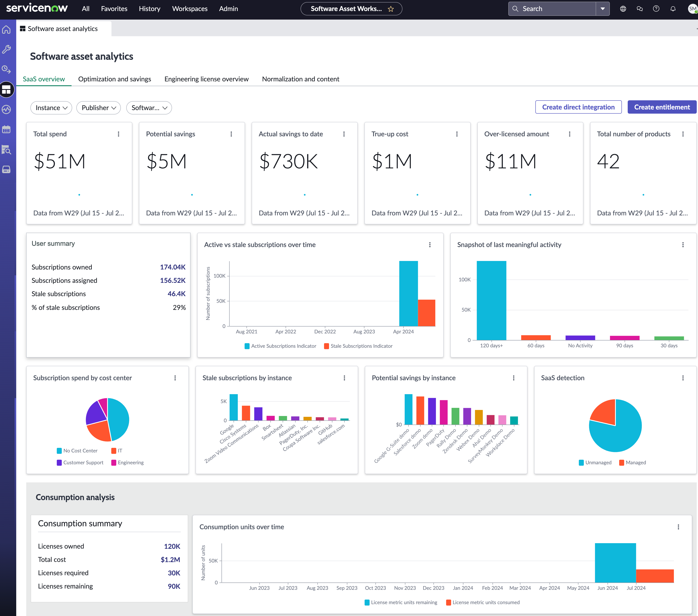Open the chat conversations icon

point(640,9)
